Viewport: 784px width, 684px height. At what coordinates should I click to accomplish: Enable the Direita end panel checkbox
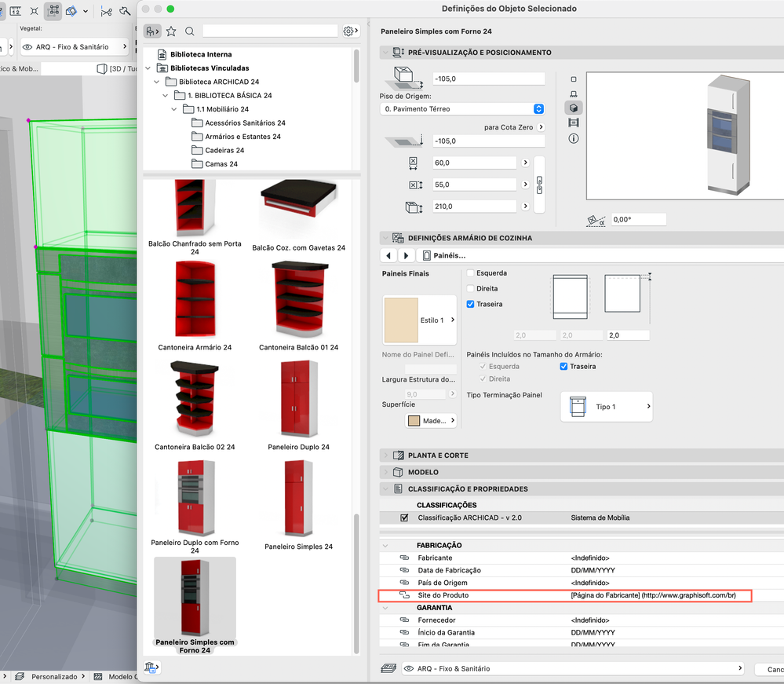pyautogui.click(x=471, y=288)
